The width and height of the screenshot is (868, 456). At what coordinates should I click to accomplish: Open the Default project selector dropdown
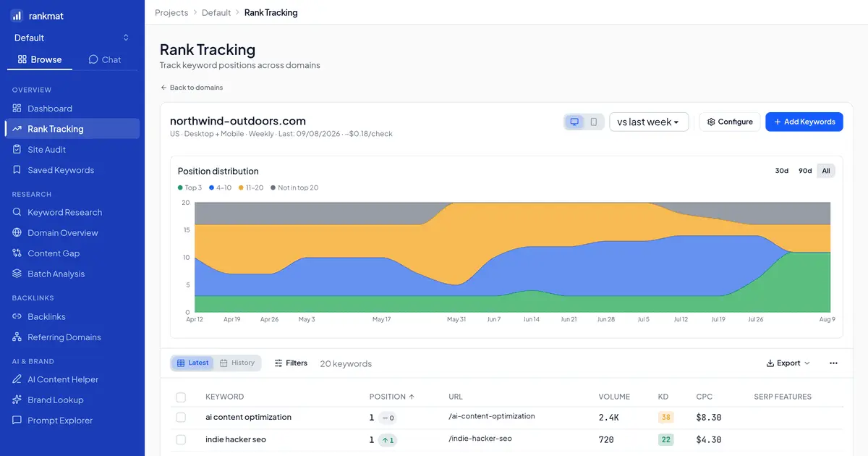coord(72,38)
